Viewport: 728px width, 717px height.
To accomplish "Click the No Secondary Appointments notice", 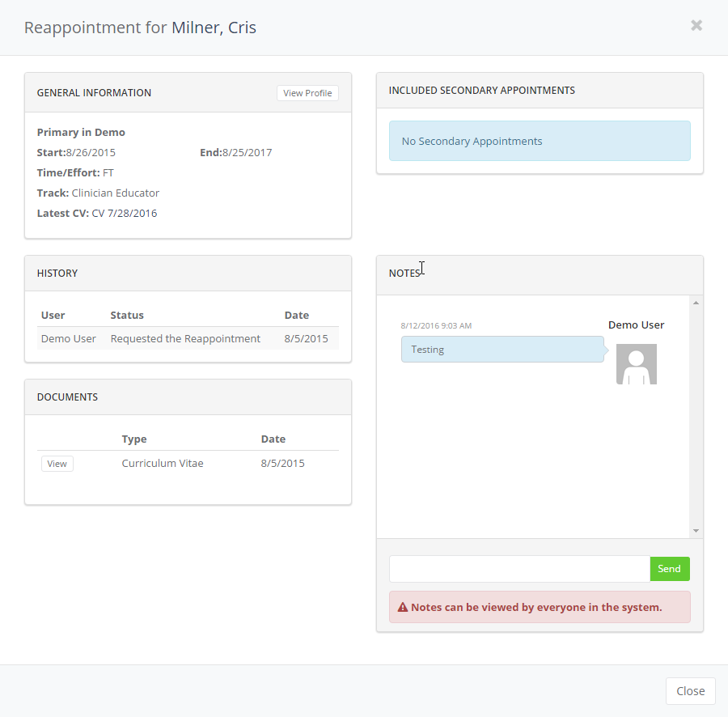I will [x=539, y=141].
